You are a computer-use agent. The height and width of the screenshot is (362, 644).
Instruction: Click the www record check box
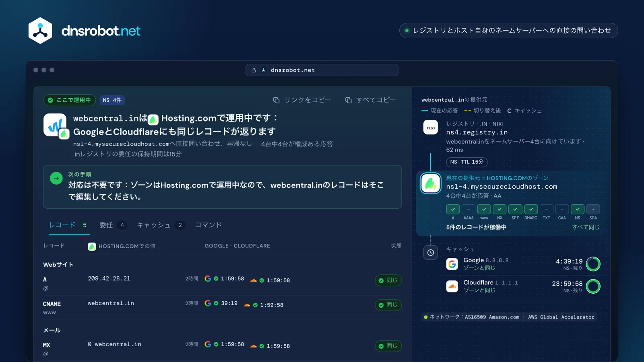pos(484,209)
